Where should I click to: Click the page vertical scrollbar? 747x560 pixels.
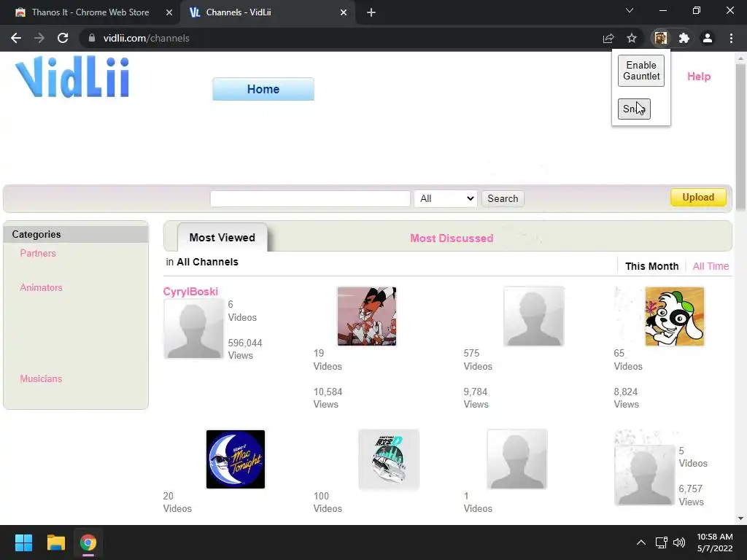740,137
